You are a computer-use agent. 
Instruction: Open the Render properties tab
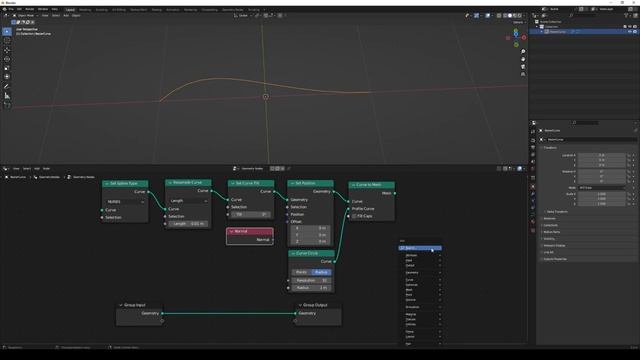[533, 140]
